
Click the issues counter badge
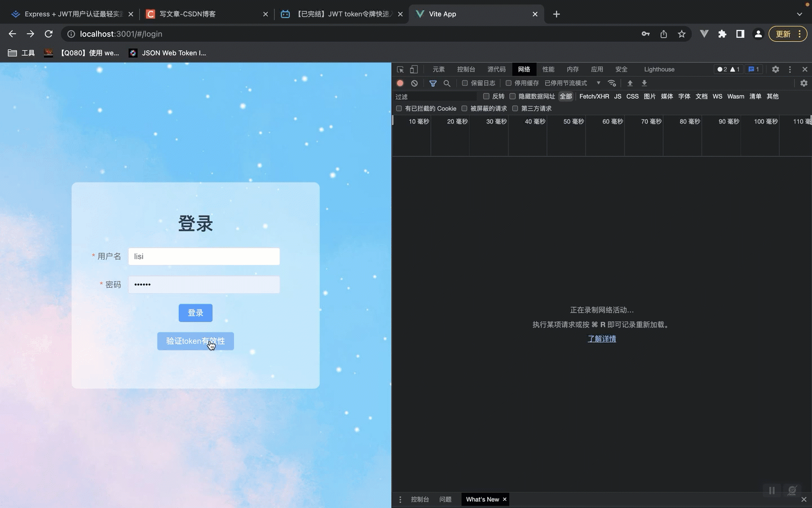click(x=753, y=69)
